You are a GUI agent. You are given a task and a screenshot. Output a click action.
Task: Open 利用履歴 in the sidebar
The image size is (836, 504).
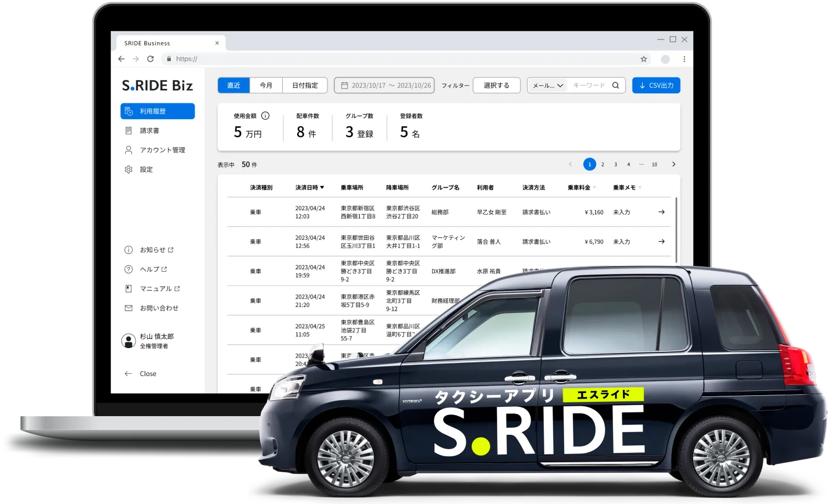click(x=158, y=111)
